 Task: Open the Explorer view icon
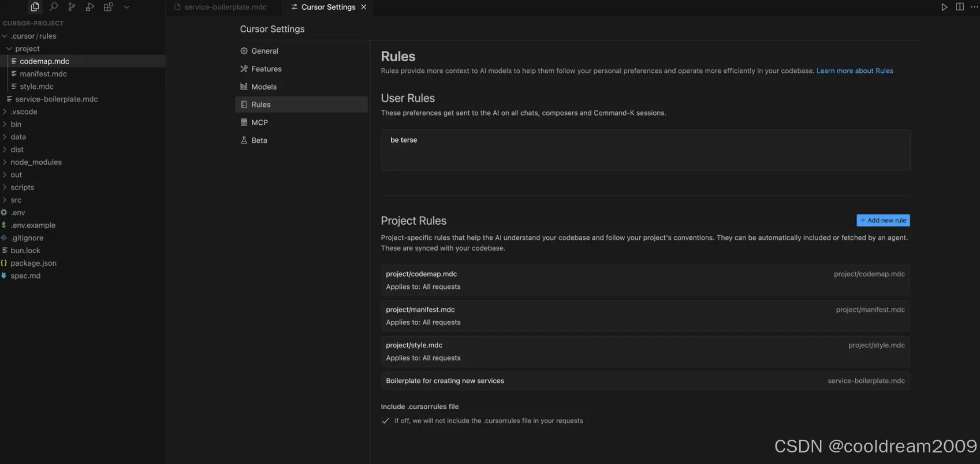35,7
